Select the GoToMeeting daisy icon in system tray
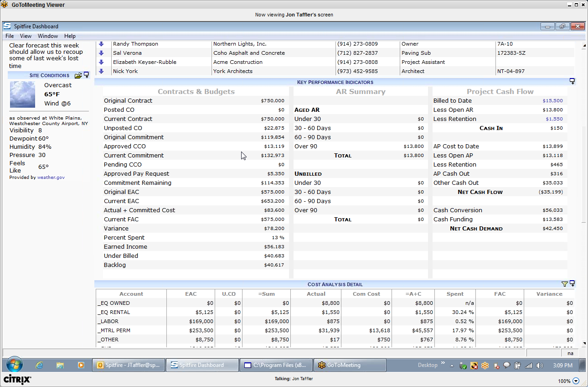This screenshot has height=387, width=588. click(x=485, y=366)
